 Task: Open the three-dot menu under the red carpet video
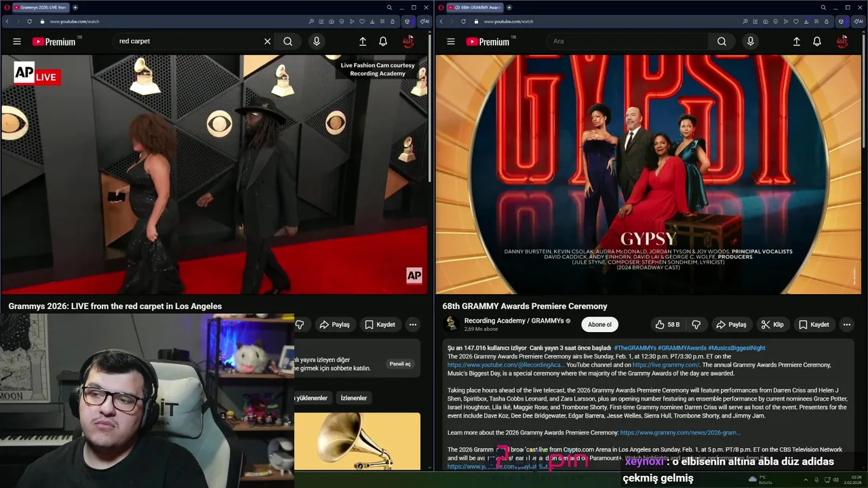[412, 325]
